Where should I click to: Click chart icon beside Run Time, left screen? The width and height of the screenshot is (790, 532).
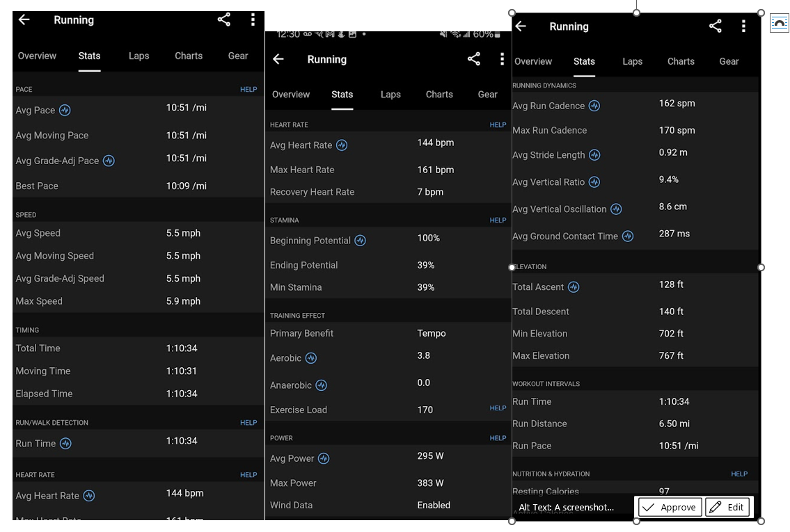click(x=65, y=444)
